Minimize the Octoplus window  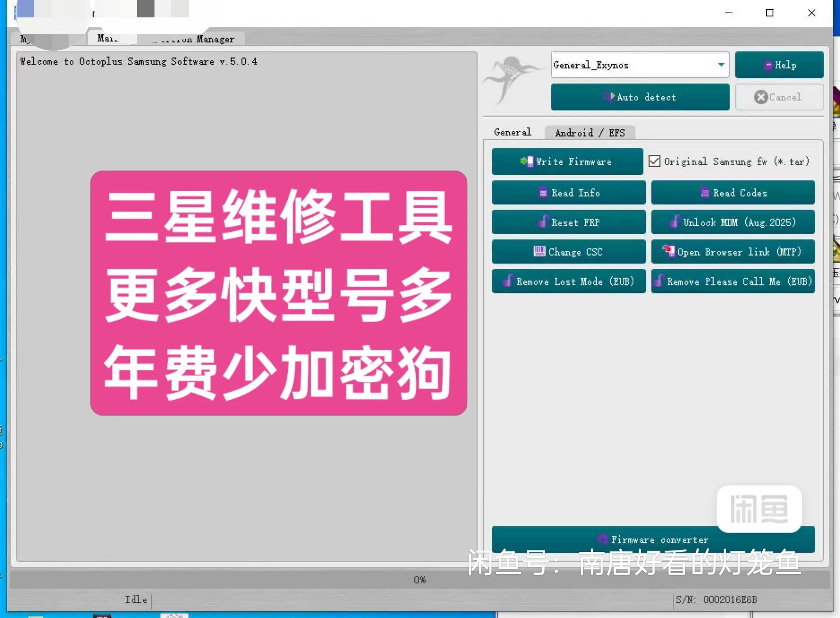pyautogui.click(x=729, y=13)
